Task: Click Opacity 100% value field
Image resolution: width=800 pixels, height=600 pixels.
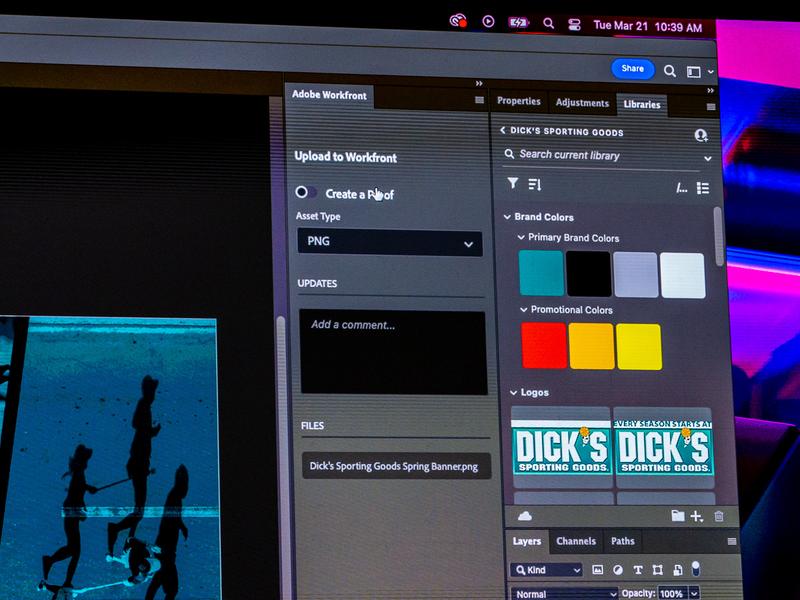Action: click(672, 594)
